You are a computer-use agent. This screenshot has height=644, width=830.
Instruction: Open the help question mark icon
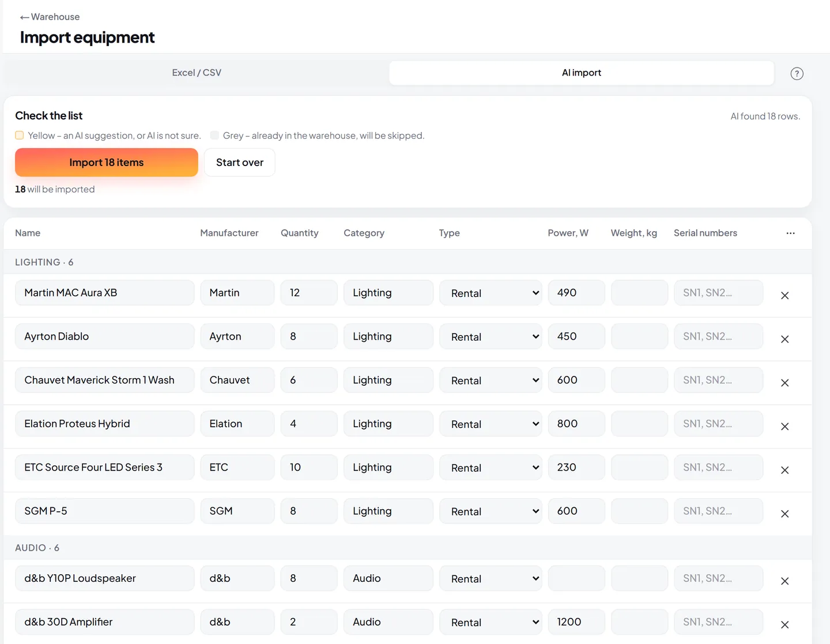(797, 73)
